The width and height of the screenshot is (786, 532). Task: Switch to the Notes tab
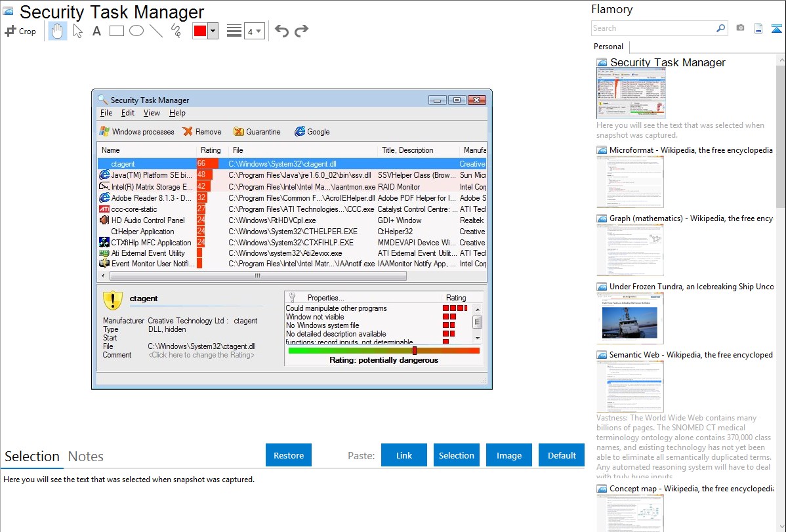[86, 457]
